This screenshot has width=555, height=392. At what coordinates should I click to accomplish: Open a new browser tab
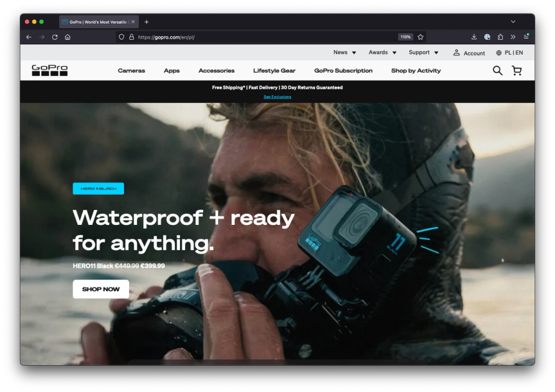click(146, 22)
